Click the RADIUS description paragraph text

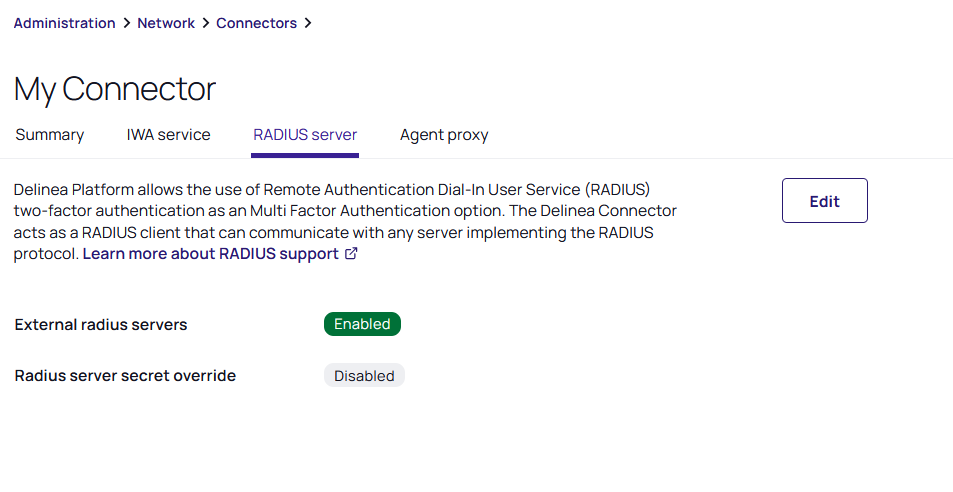pyautogui.click(x=345, y=211)
